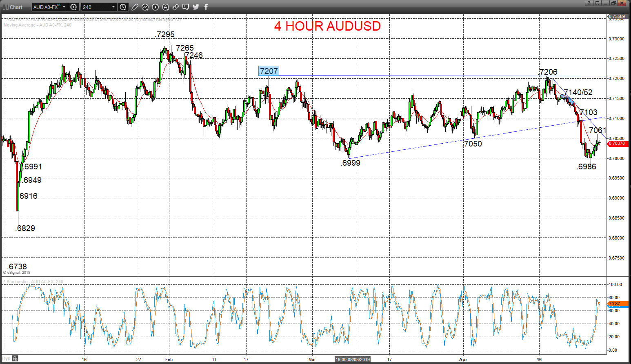Click the 80.00 stochastic axis label
This screenshot has width=631, height=364.
click(x=615, y=297)
